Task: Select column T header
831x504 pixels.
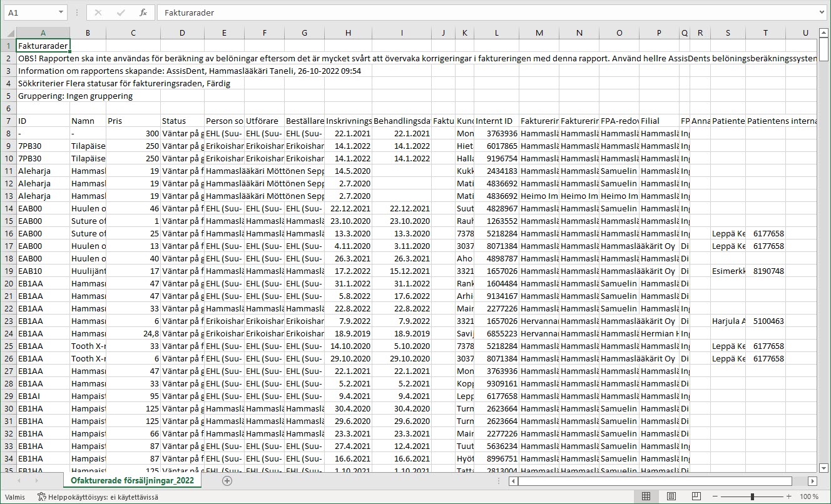Action: click(766, 33)
